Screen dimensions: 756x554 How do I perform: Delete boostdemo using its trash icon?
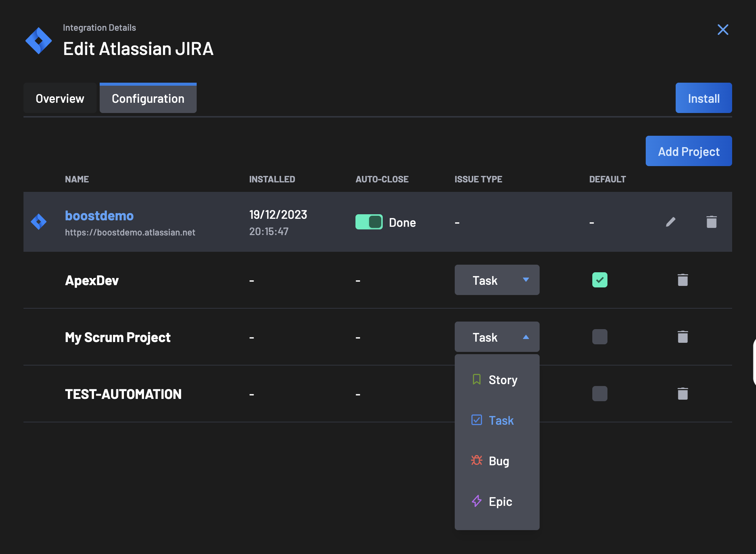point(711,222)
